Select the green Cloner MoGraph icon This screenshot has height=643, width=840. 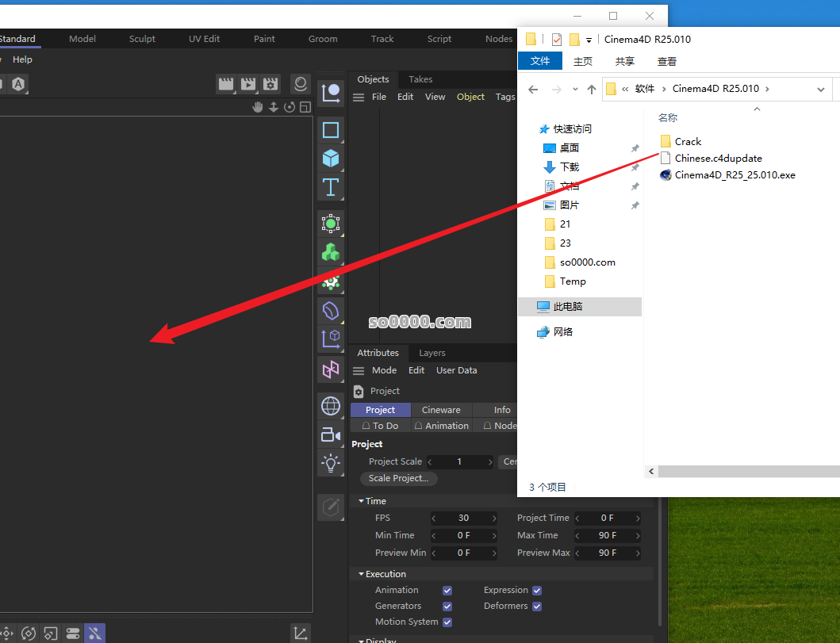[331, 253]
